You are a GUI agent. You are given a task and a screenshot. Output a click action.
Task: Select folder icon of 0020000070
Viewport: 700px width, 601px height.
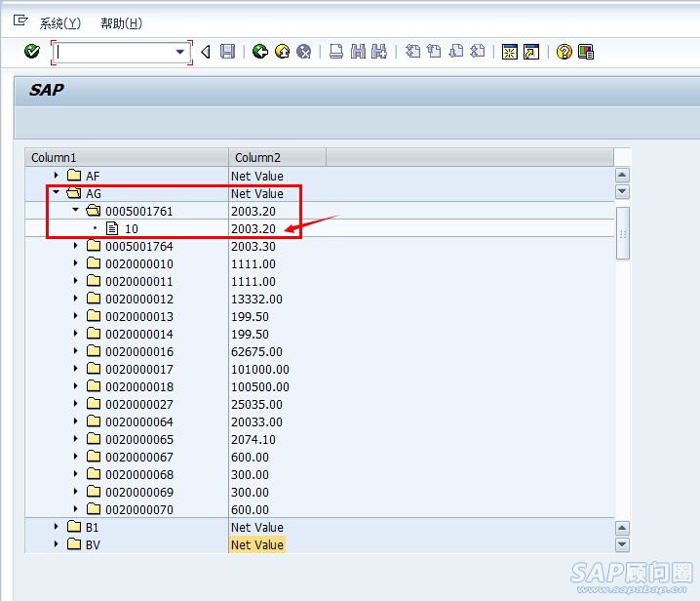(x=94, y=508)
